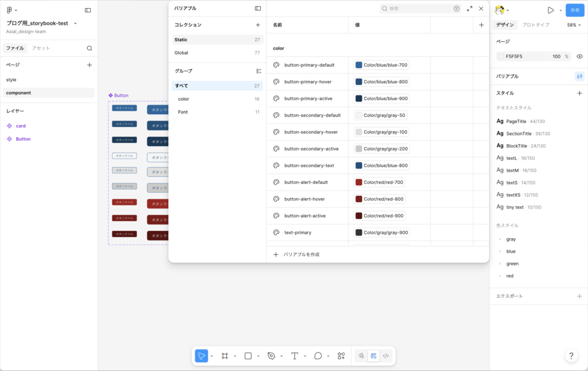Select the Frame tool
Viewport: 588px width, 371px height.
click(x=225, y=355)
